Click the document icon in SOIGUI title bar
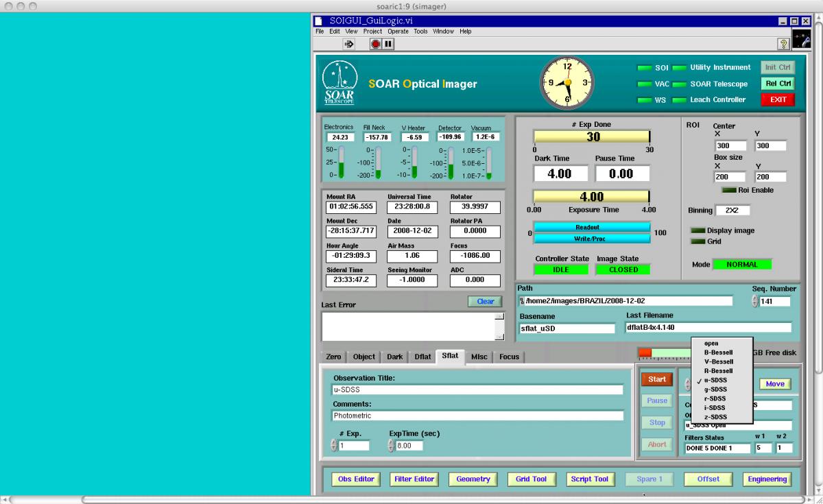This screenshot has width=823, height=504. (318, 21)
